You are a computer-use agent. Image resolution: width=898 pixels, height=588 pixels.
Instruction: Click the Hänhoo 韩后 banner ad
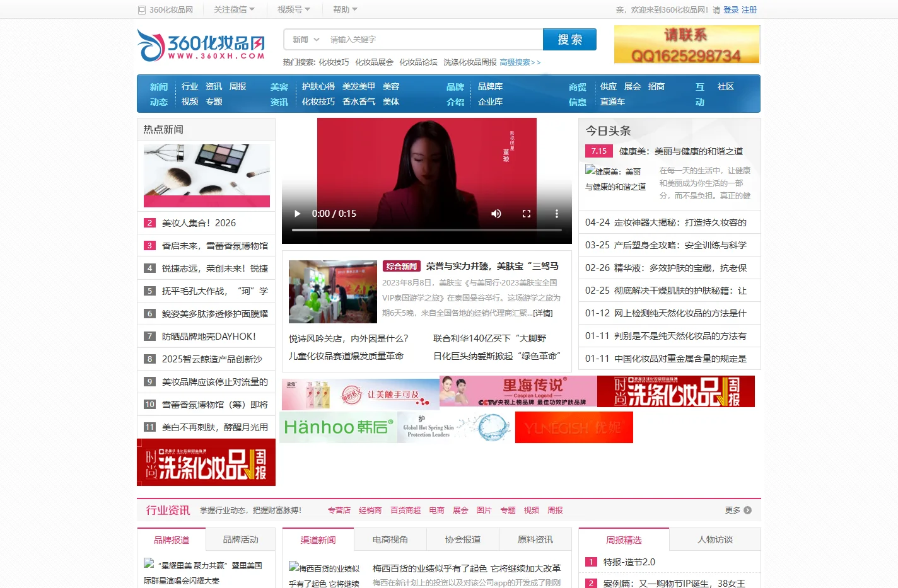[339, 427]
